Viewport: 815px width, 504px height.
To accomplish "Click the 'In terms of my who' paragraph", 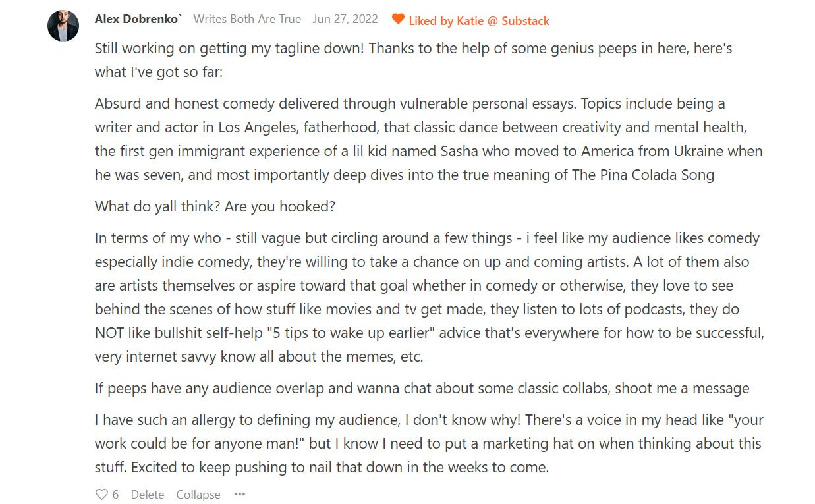I will point(430,297).
